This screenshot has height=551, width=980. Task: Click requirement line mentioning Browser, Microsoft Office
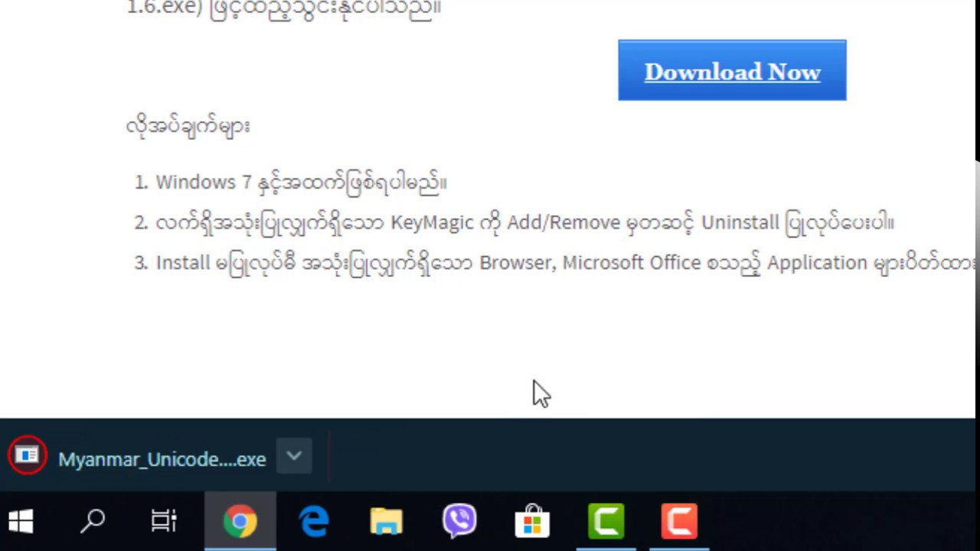point(565,262)
